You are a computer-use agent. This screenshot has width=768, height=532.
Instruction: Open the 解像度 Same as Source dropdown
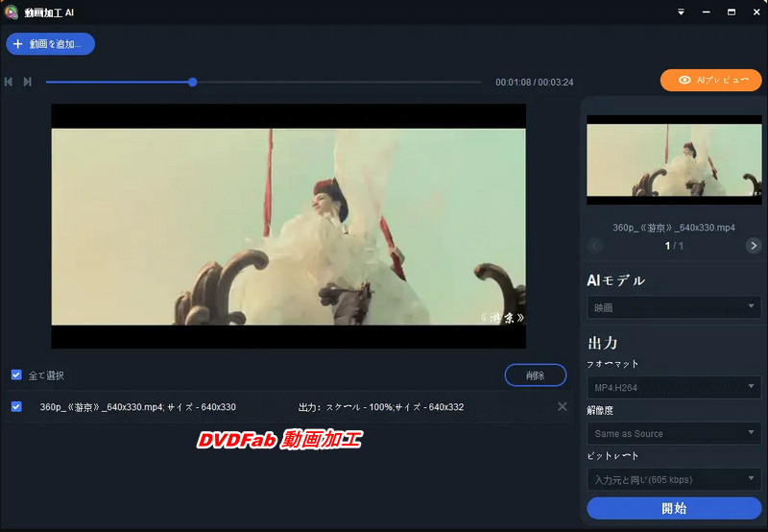pos(674,433)
